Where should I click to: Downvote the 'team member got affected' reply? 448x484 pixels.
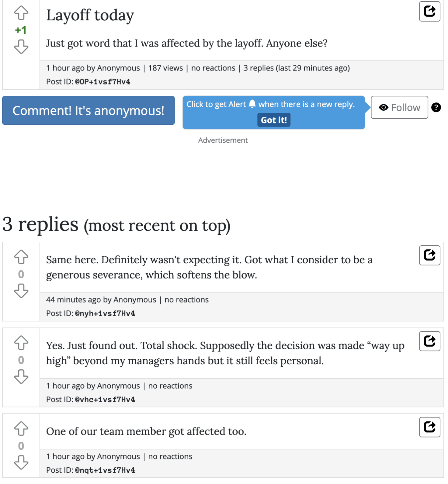click(21, 462)
